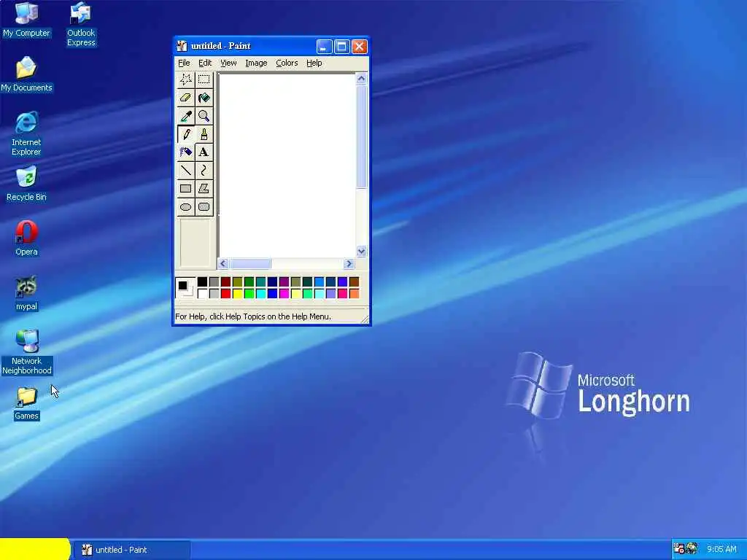The height and width of the screenshot is (560, 747).
Task: Choose the orange palette swatch
Action: (354, 293)
